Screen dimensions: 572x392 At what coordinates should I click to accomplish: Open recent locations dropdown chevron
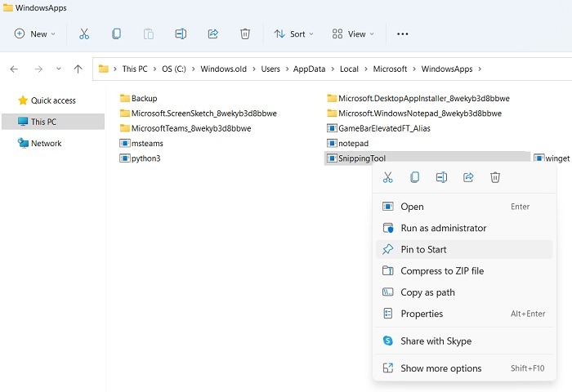[59, 69]
